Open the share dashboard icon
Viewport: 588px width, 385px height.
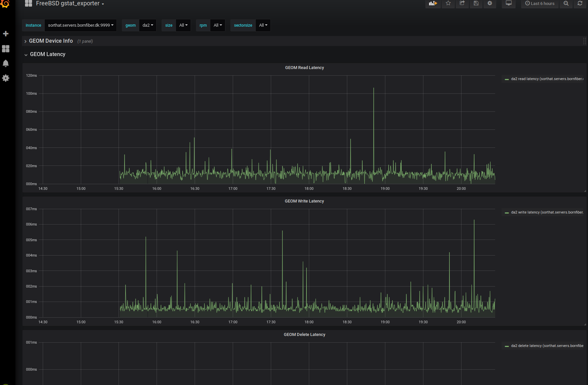tap(462, 3)
